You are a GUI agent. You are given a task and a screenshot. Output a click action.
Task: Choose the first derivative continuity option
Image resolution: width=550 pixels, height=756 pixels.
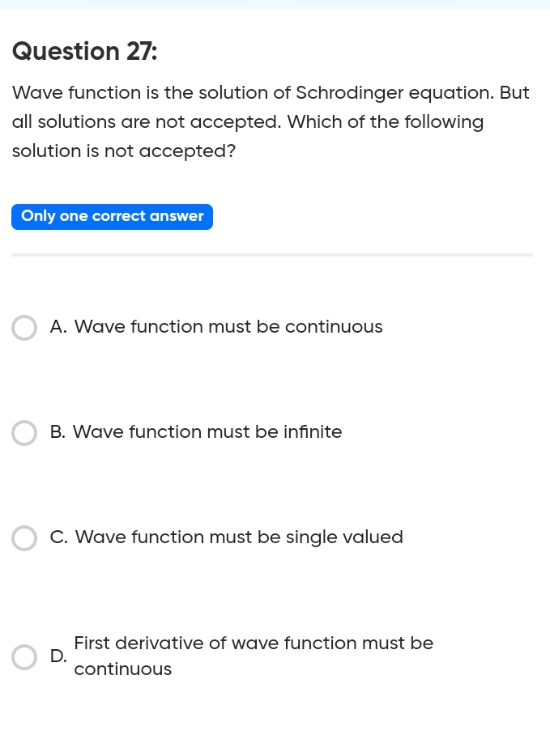click(x=254, y=656)
